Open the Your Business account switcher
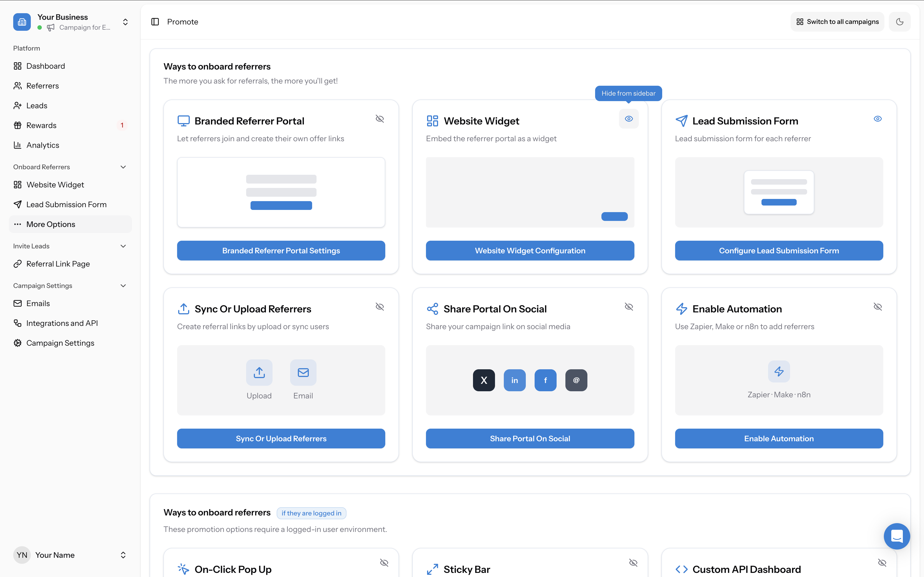This screenshot has width=924, height=577. point(125,22)
